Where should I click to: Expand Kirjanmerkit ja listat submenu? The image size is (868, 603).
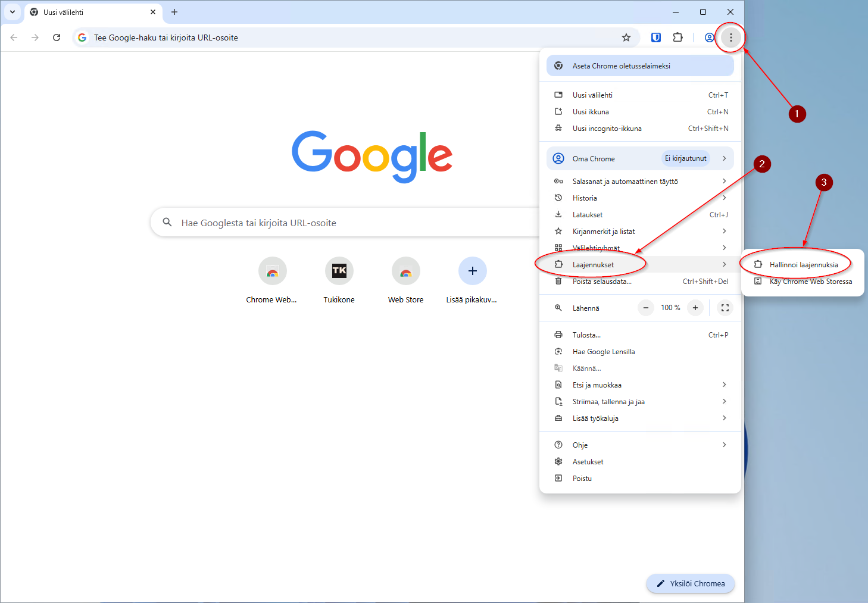pos(640,232)
